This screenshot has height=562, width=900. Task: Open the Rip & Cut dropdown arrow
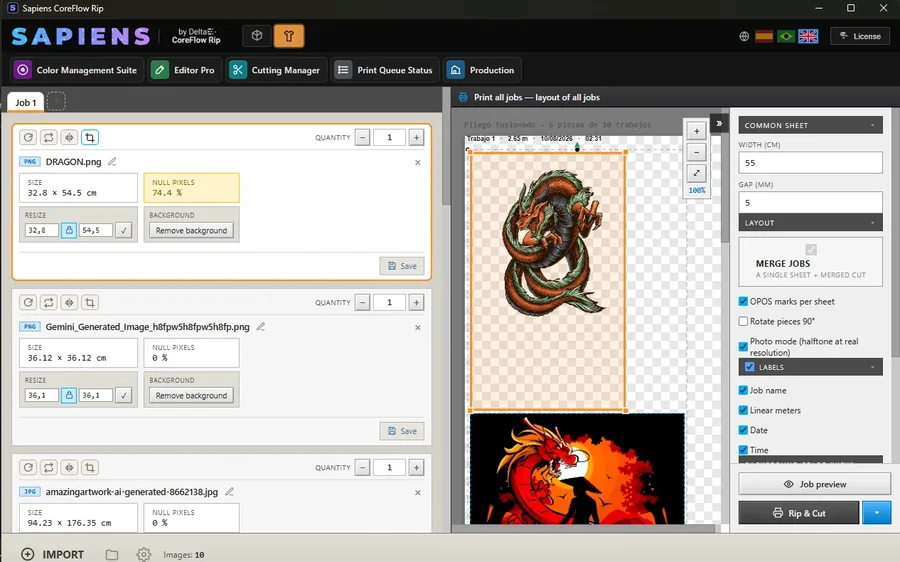(x=876, y=513)
